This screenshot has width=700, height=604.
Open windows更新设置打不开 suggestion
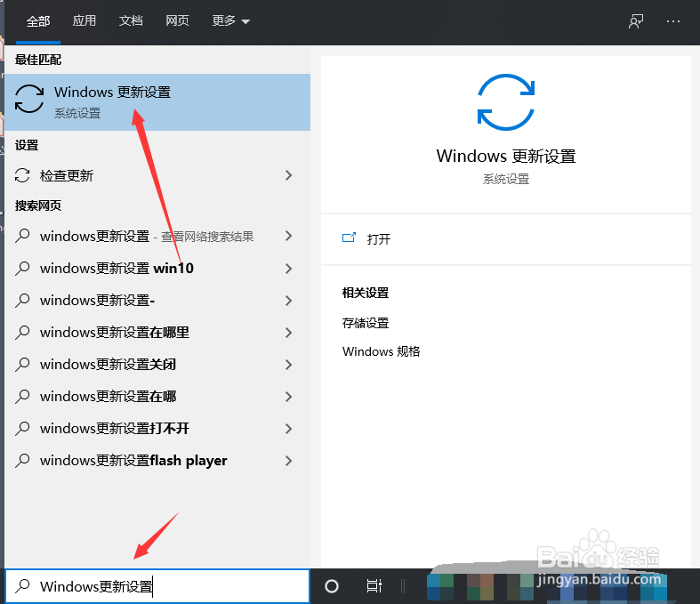pyautogui.click(x=157, y=429)
